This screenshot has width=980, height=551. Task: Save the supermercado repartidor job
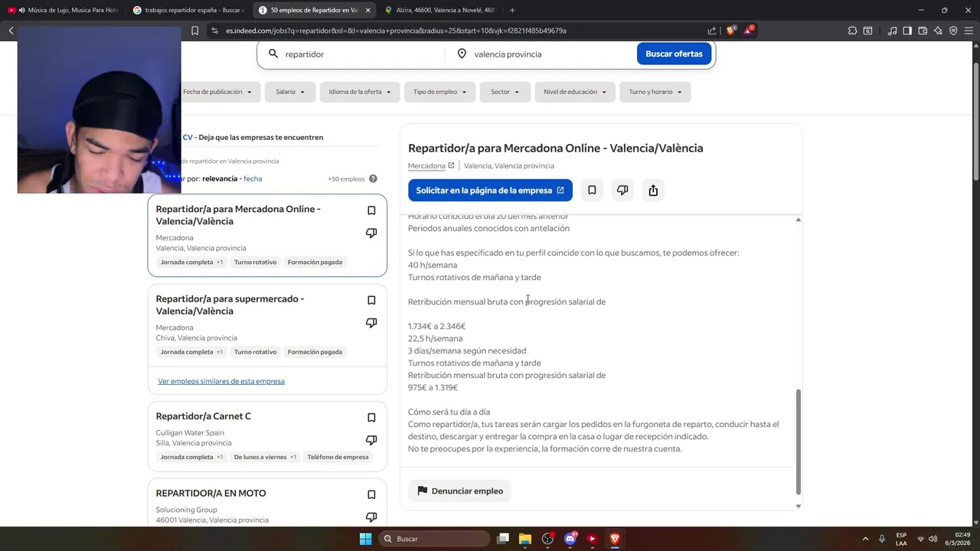click(371, 300)
